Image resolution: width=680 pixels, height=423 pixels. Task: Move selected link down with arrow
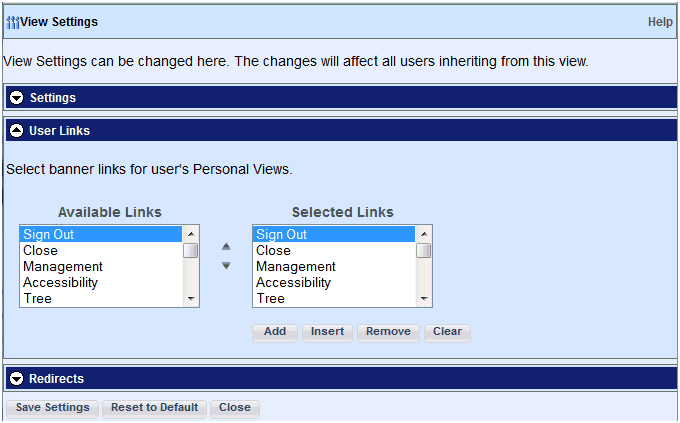pos(226,266)
